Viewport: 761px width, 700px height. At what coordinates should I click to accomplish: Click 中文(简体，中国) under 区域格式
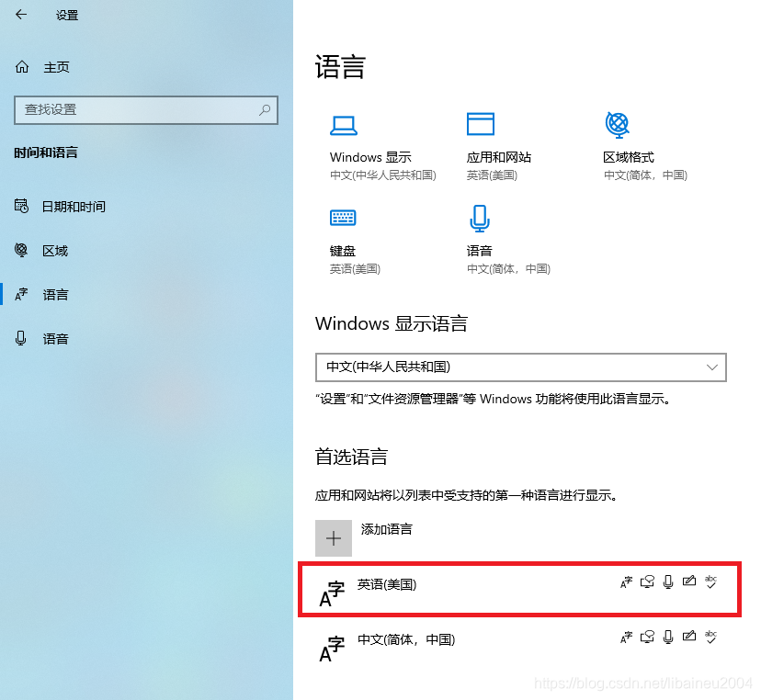click(x=645, y=175)
